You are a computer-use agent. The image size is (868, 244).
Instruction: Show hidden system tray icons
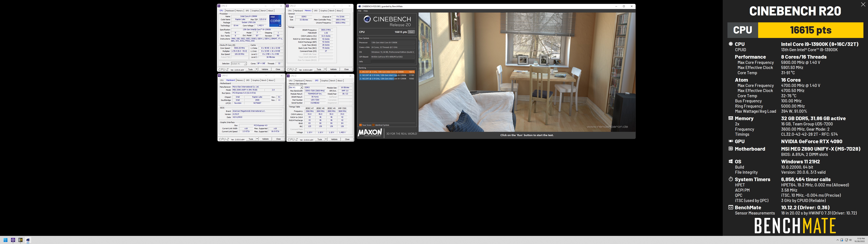(x=837, y=240)
